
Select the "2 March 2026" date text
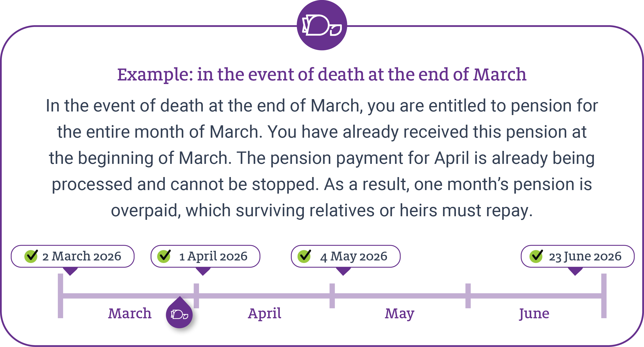pos(82,256)
